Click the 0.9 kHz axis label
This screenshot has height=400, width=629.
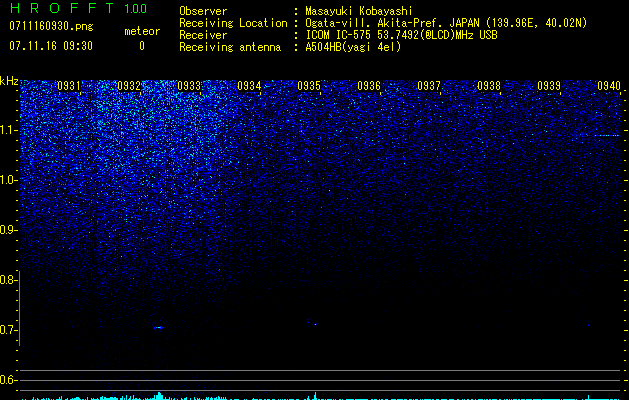[8, 230]
